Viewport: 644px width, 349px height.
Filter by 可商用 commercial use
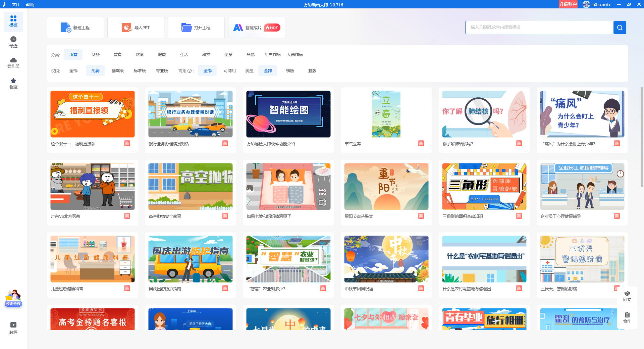230,71
